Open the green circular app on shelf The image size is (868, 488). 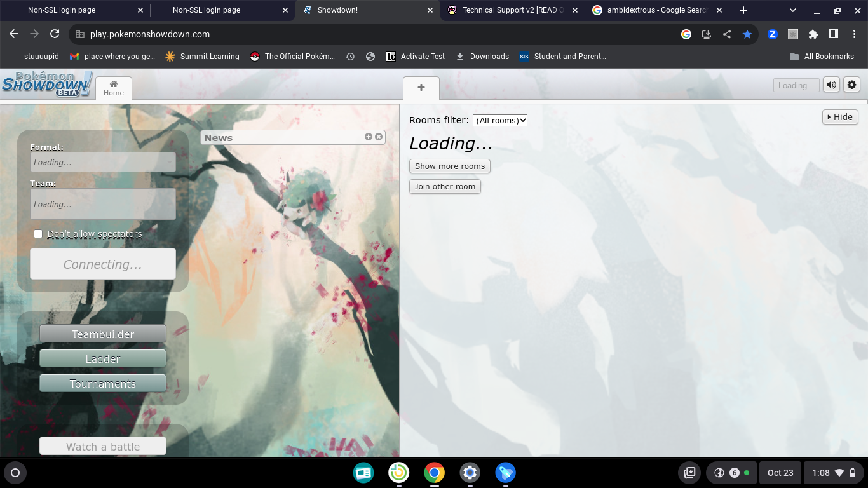[x=399, y=473]
